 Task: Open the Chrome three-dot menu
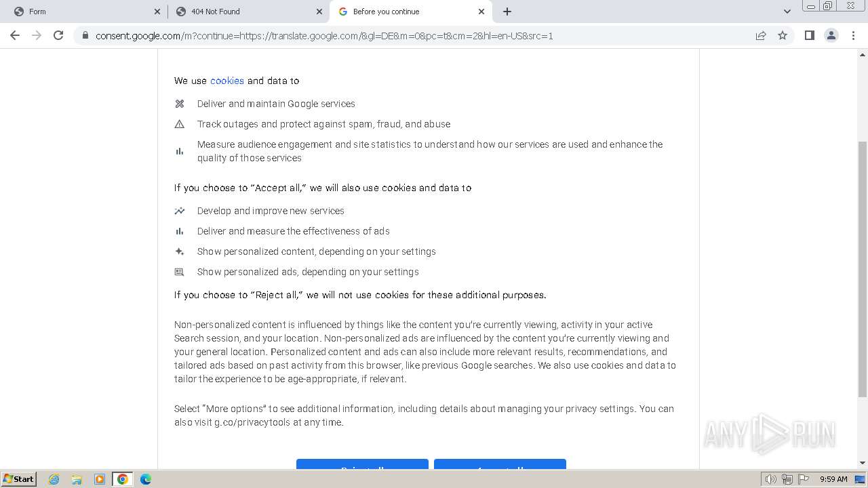pos(853,36)
